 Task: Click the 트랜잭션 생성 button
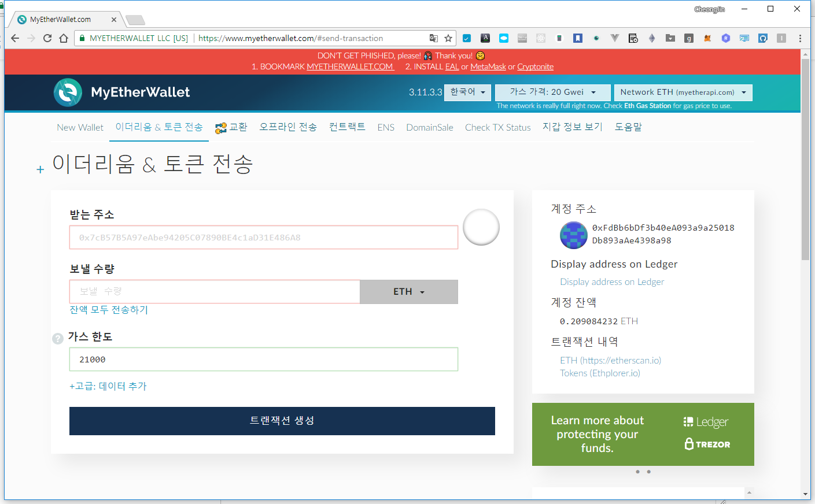tap(282, 421)
